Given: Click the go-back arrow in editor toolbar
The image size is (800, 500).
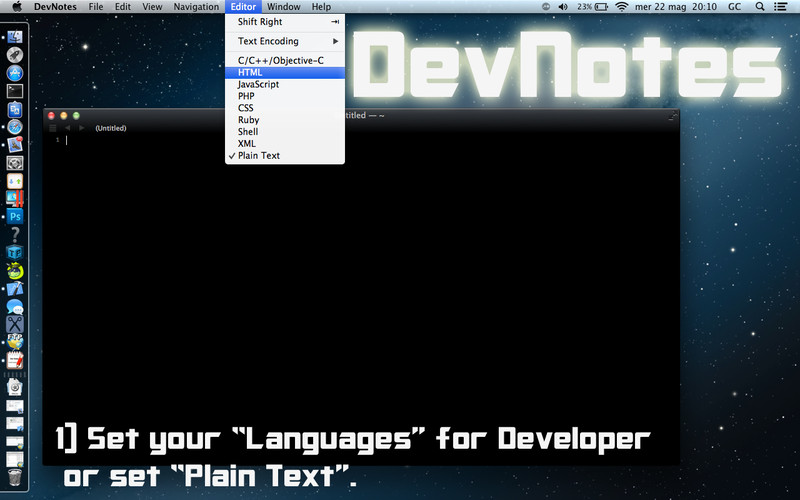Looking at the screenshot, I should coord(67,128).
